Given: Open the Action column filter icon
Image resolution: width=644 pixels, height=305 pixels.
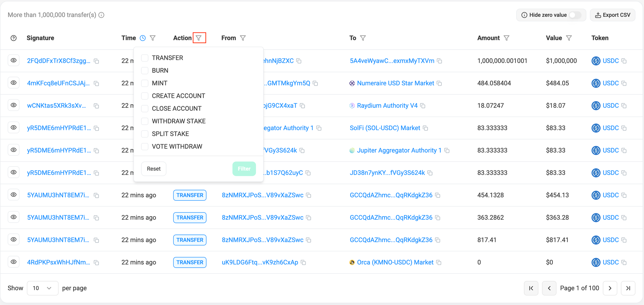Looking at the screenshot, I should coord(199,38).
